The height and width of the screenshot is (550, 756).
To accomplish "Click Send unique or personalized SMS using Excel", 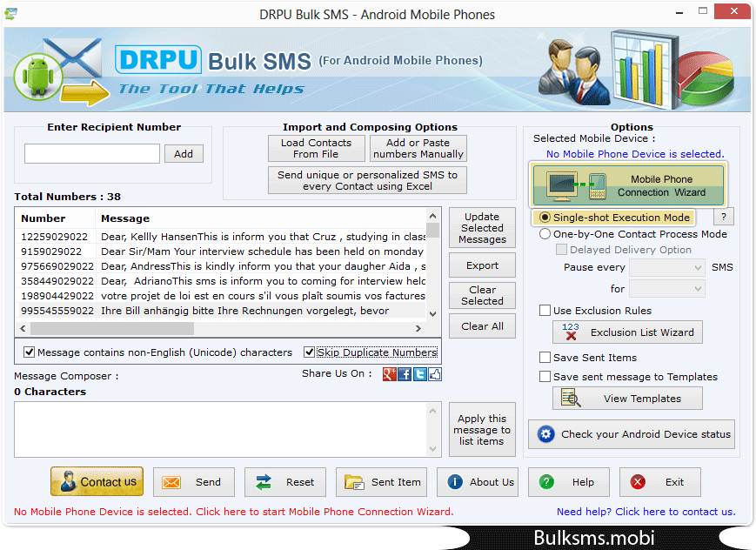I will pos(367,180).
